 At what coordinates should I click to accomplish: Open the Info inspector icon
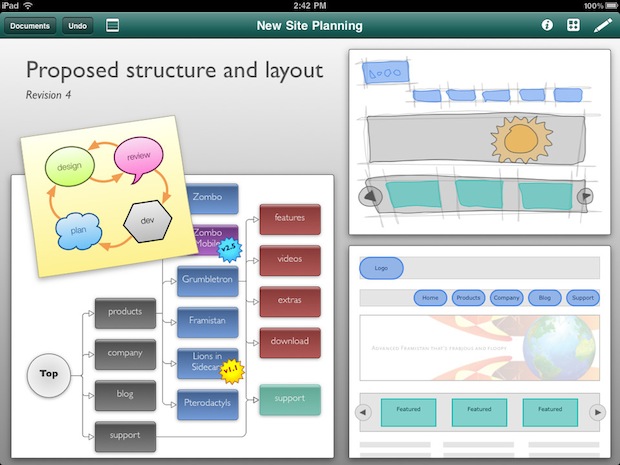coord(547,25)
